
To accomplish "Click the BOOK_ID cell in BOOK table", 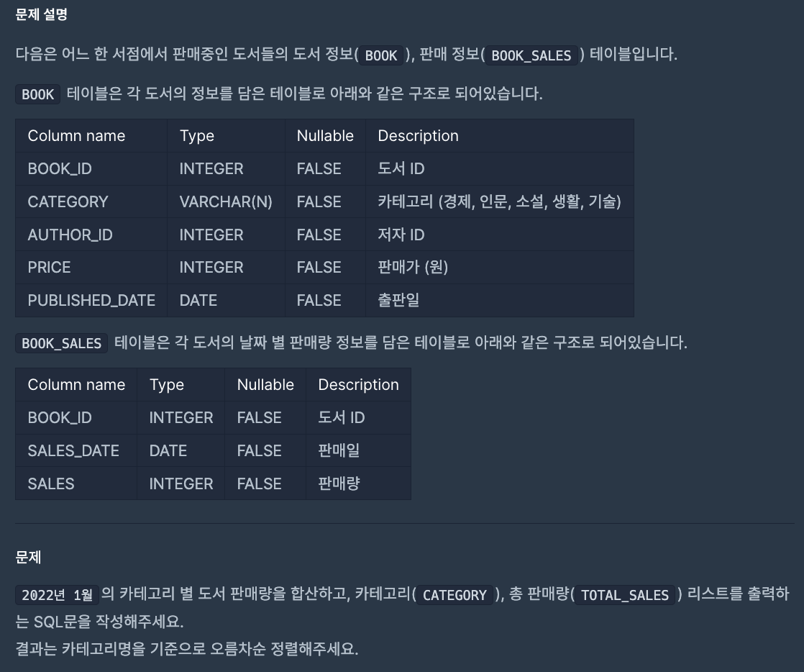I will coord(91,169).
